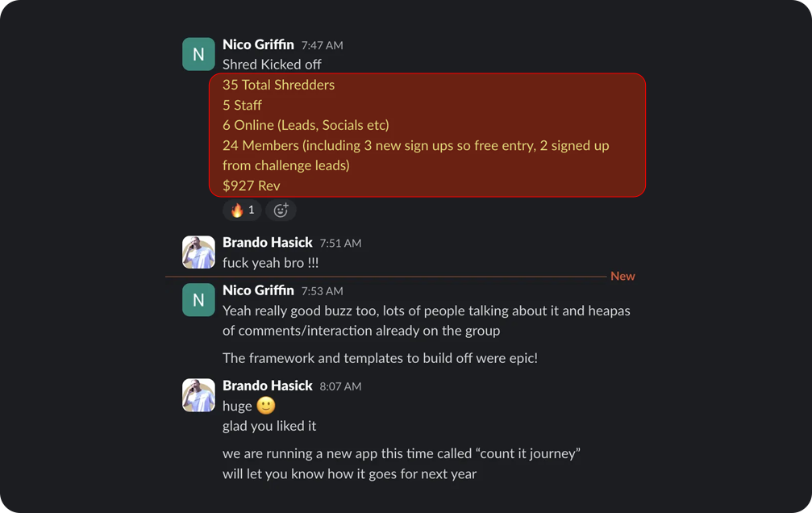Viewport: 812px width, 513px height.
Task: Click the "$927 Rev" line in the highlighted block
Action: [251, 186]
